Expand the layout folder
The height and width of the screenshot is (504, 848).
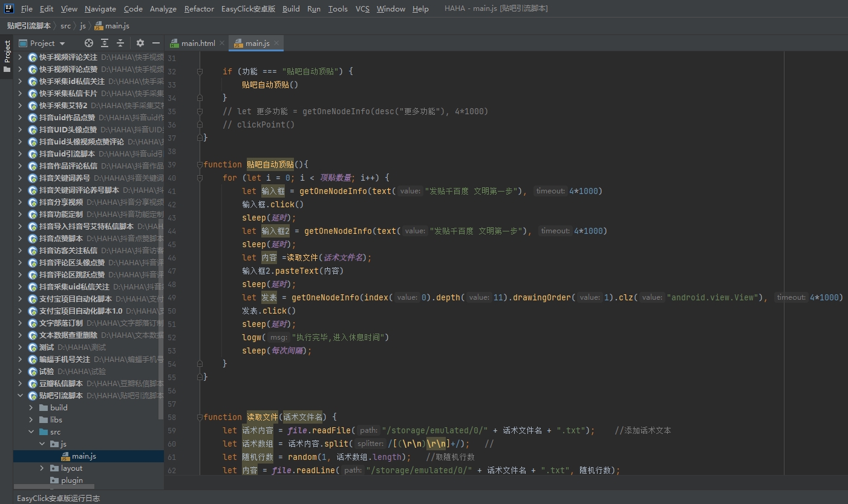coord(42,468)
